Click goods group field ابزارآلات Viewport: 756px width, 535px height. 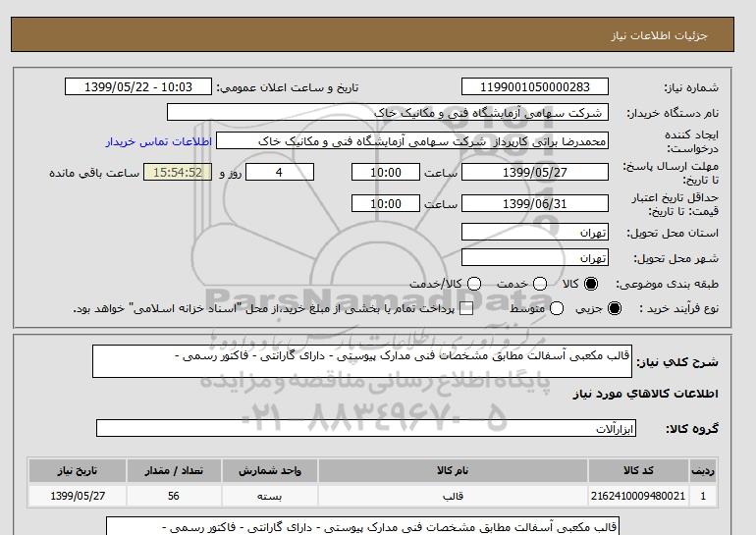[x=366, y=428]
